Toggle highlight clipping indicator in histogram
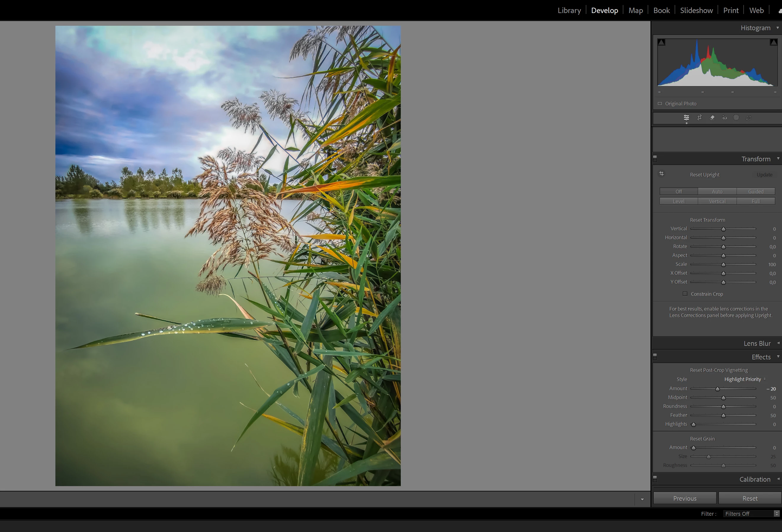The width and height of the screenshot is (782, 532). click(x=773, y=42)
